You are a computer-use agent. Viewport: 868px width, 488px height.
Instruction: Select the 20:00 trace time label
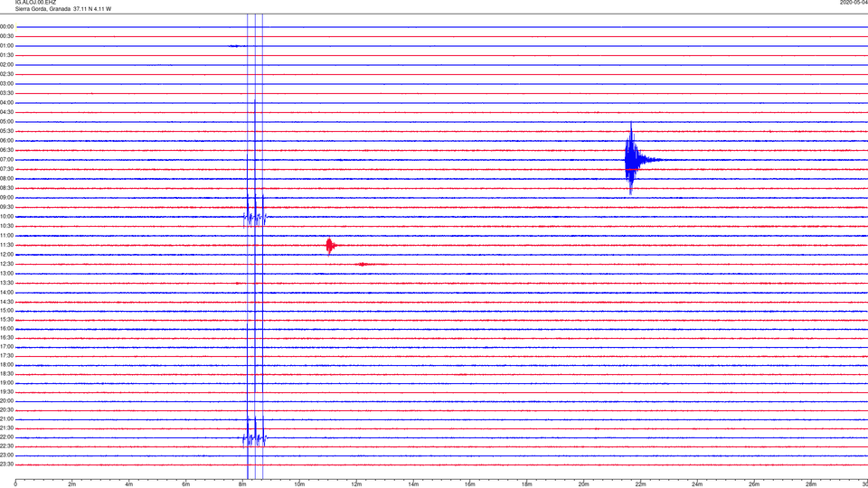[x=6, y=401]
